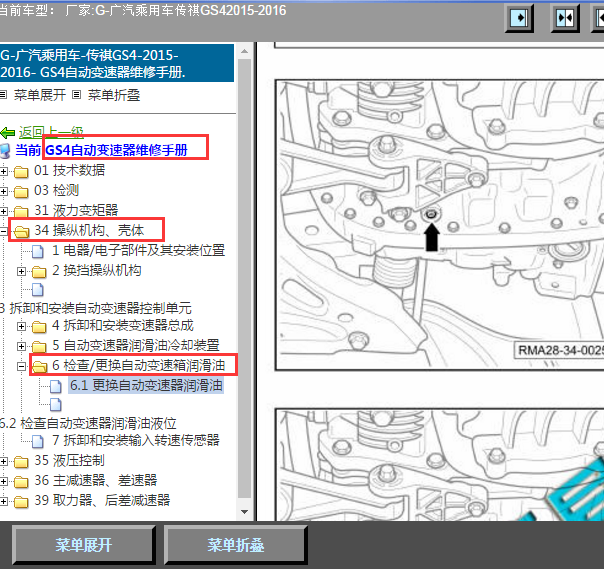Expand 5 自动变速器润滑油冷却装置 node

click(22, 346)
